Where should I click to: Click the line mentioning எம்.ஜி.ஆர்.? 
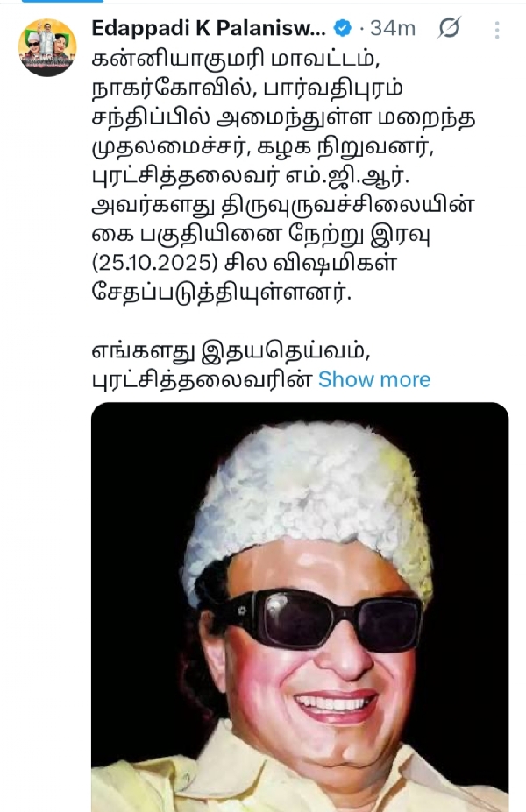[x=251, y=177]
